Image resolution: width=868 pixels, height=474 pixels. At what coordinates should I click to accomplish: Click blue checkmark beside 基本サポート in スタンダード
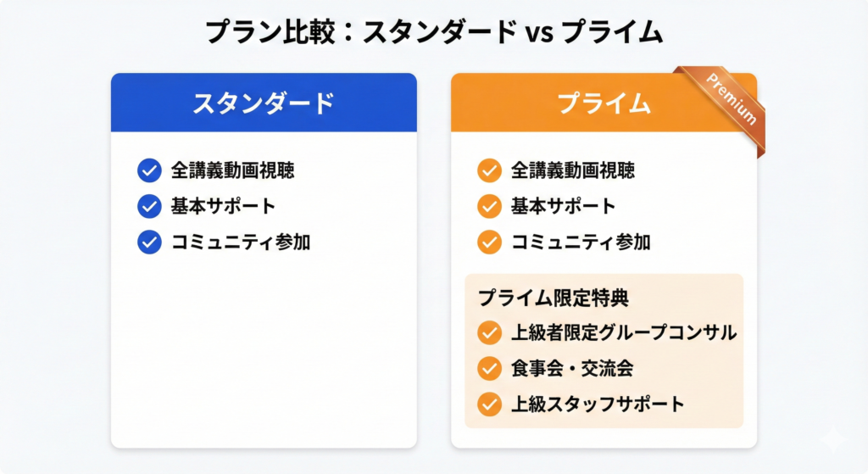pyautogui.click(x=149, y=206)
